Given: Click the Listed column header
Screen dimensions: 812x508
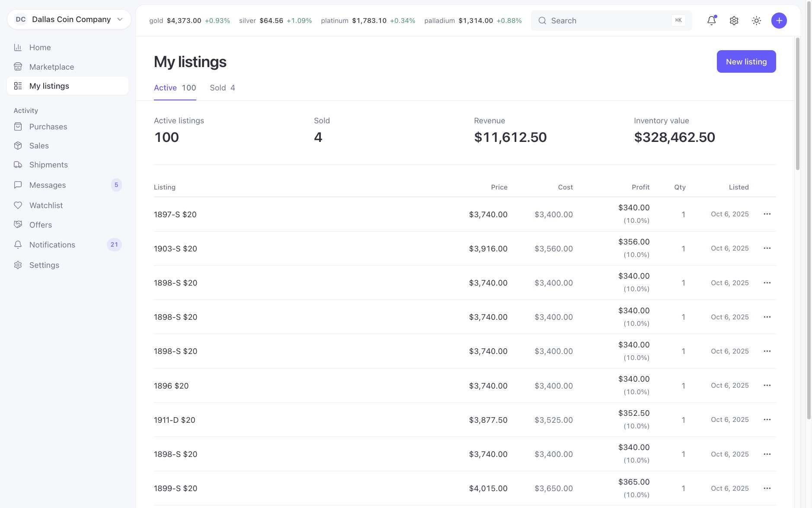Looking at the screenshot, I should (x=738, y=187).
